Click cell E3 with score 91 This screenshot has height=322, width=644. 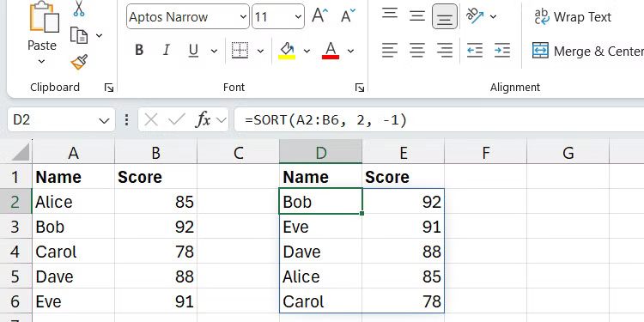tap(404, 227)
